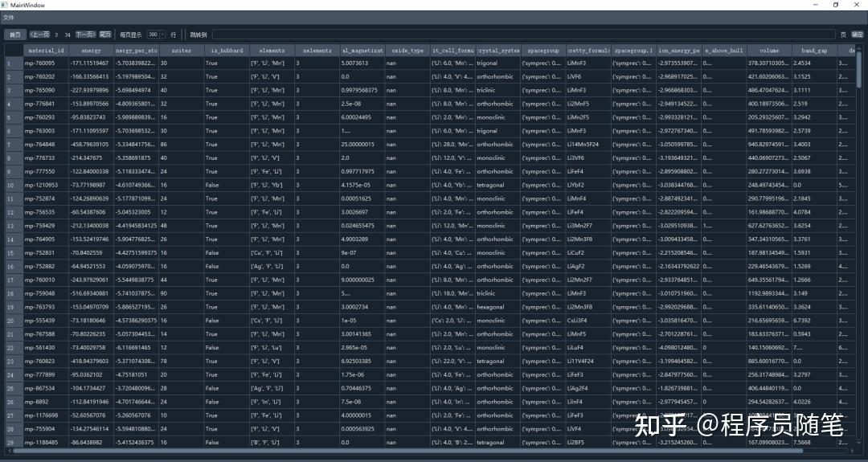Click cell mp-760095

click(46, 63)
